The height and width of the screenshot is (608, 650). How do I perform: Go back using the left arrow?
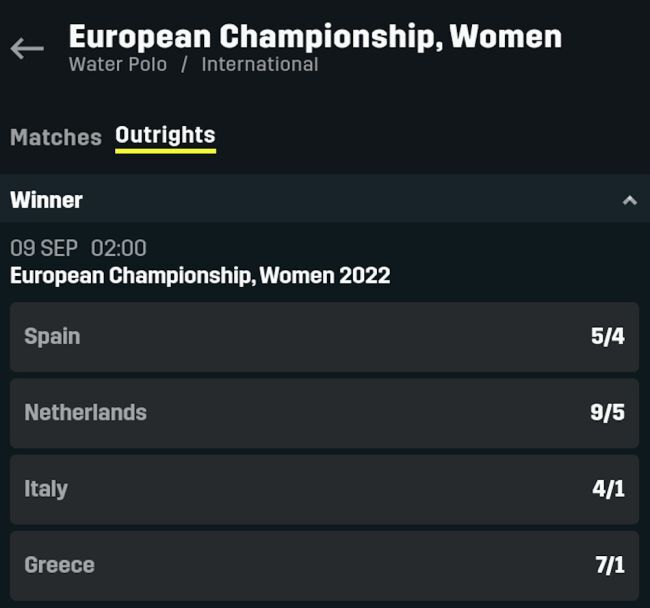pos(27,48)
